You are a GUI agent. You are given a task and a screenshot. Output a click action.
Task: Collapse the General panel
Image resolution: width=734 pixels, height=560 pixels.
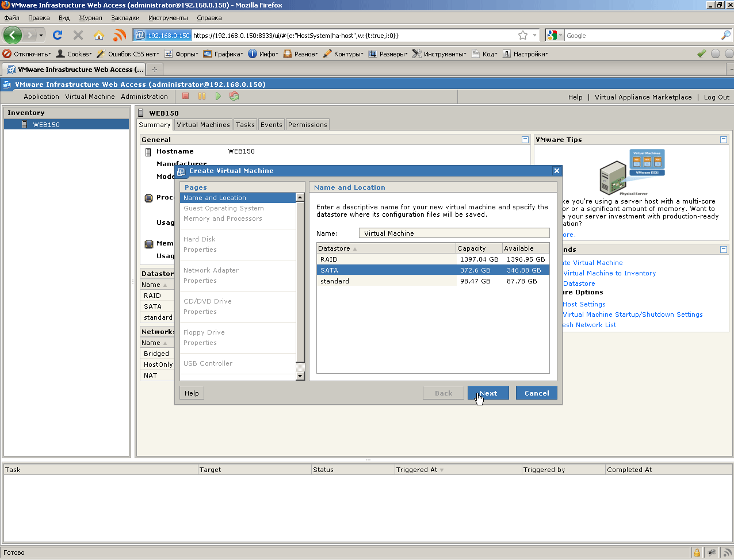[x=525, y=140]
